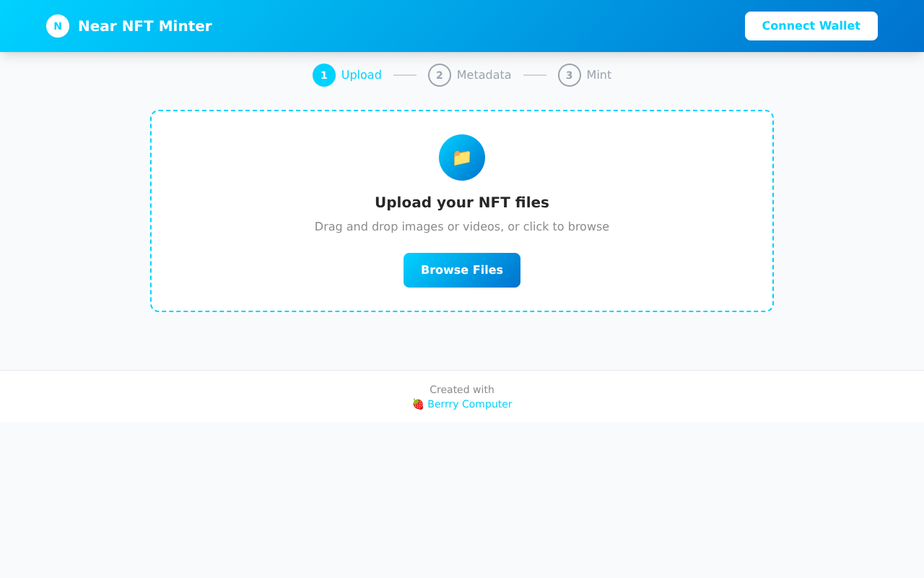Click the step 3 Mint circle badge
This screenshot has width=924, height=578.
click(570, 74)
